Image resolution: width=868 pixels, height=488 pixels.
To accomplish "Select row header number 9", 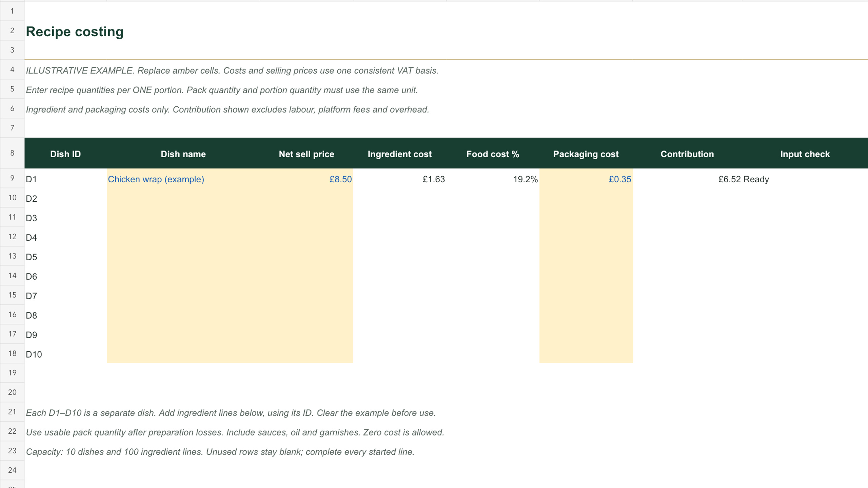I will 12,178.
